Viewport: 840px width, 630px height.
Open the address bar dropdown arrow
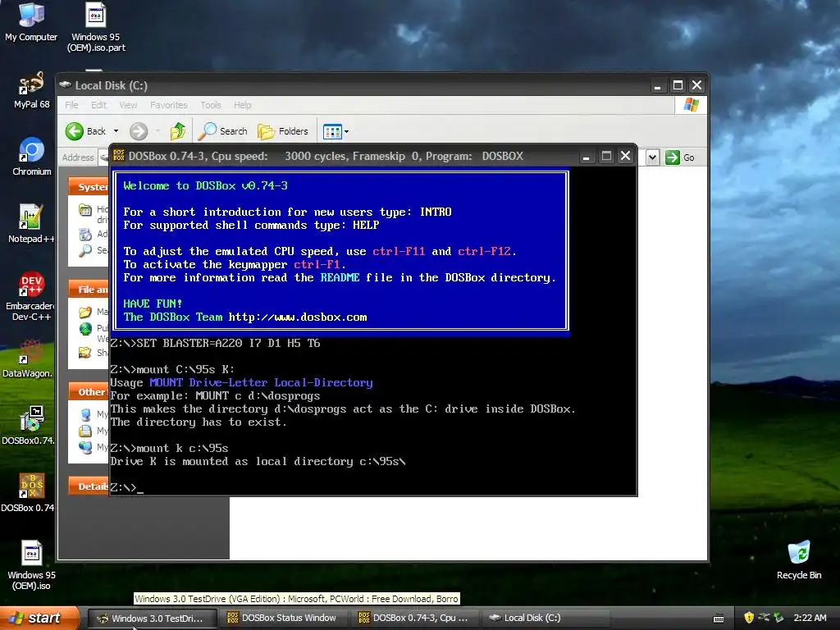pyautogui.click(x=652, y=157)
